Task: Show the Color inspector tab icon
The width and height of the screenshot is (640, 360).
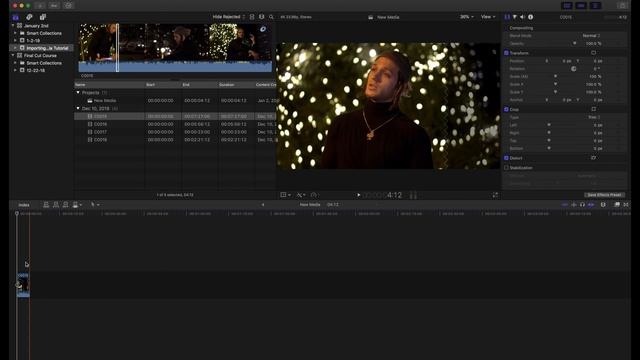Action: pos(515,17)
